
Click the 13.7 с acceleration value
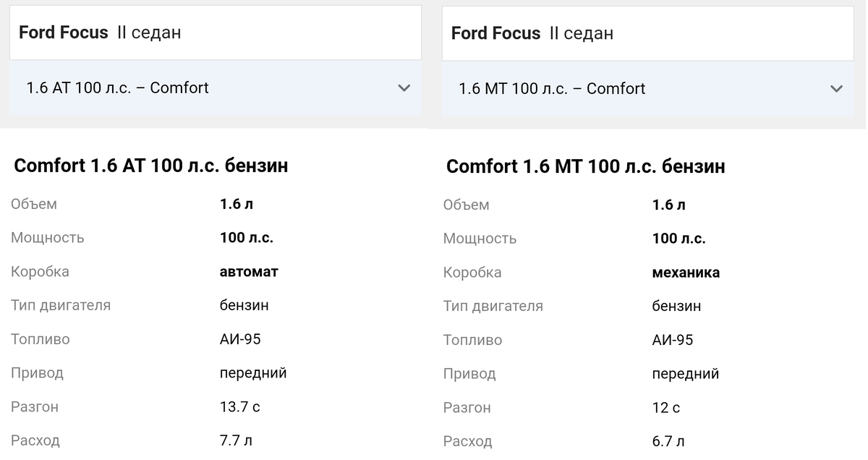239,406
